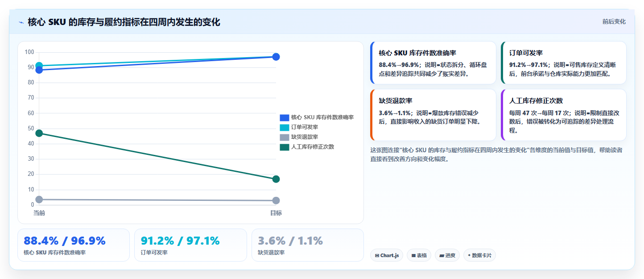Click the blue data point at 当前

(39, 70)
